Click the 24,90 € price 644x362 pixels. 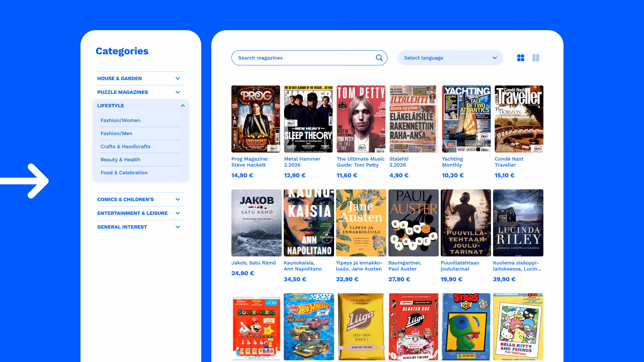coord(243,273)
